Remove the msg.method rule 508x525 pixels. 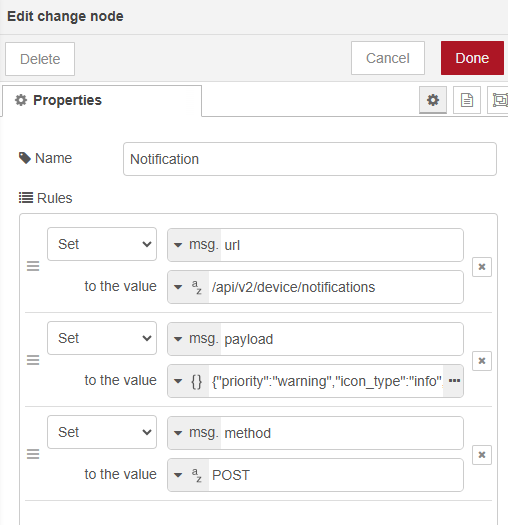click(x=482, y=455)
